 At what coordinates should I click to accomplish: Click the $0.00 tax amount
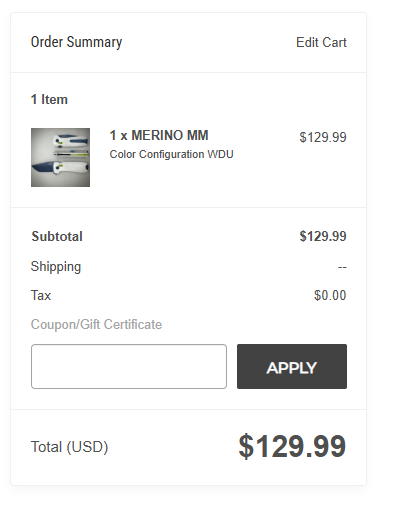coord(330,295)
